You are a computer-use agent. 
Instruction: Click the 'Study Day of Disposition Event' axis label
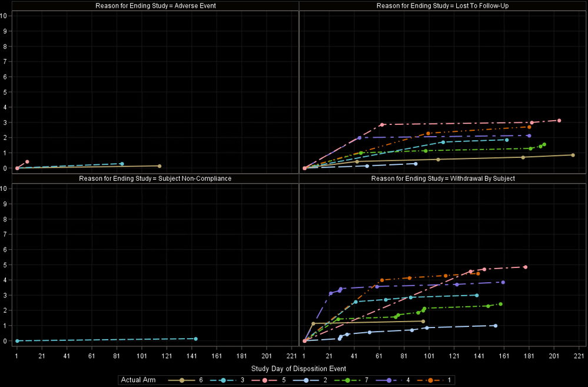(x=298, y=369)
